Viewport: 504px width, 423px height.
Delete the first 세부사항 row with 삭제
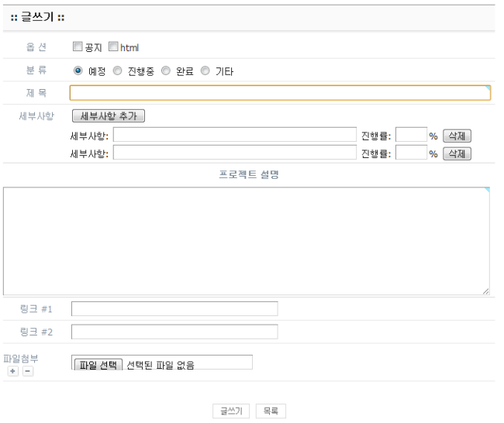[x=457, y=136]
